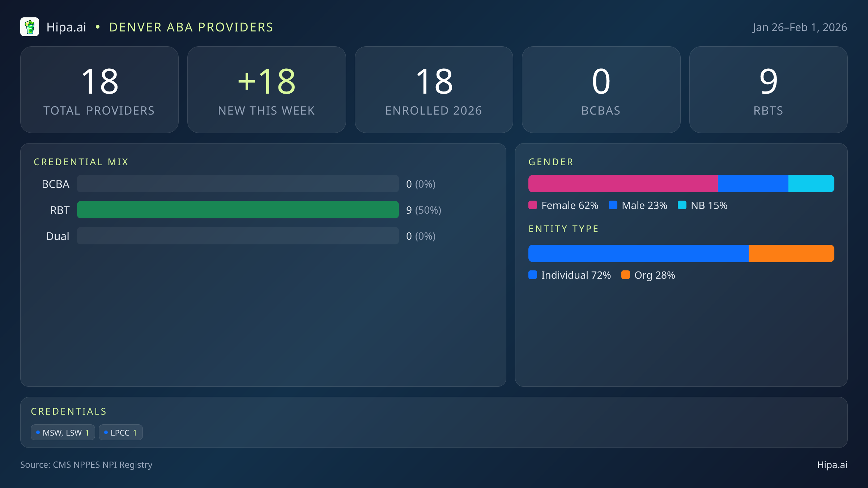Toggle the MSW, LSW credential chip

pyautogui.click(x=63, y=432)
